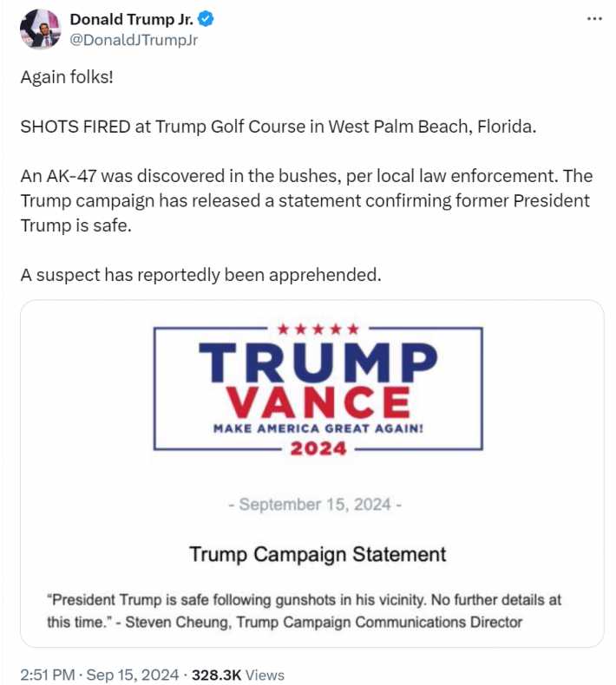Click the profile avatar photo
616x685 pixels.
tap(40, 29)
